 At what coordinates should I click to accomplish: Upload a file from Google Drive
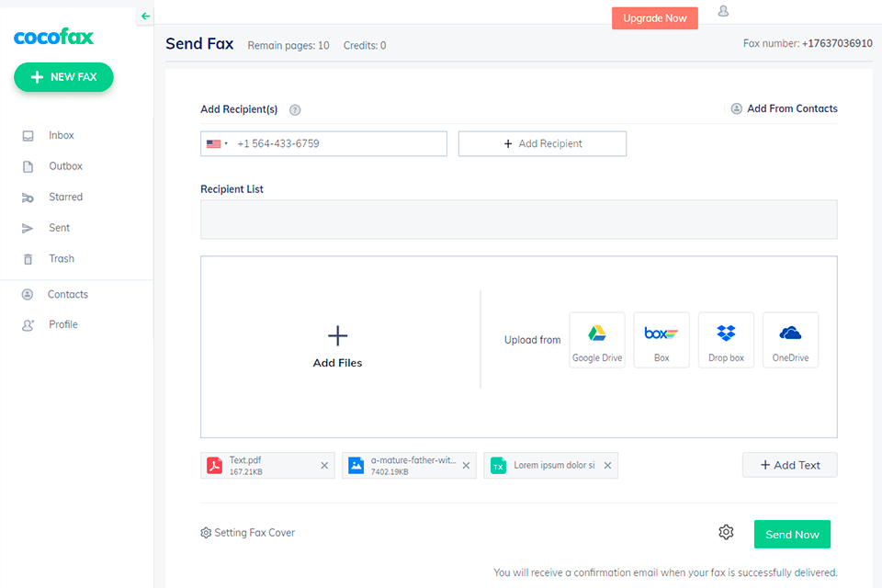pyautogui.click(x=596, y=339)
